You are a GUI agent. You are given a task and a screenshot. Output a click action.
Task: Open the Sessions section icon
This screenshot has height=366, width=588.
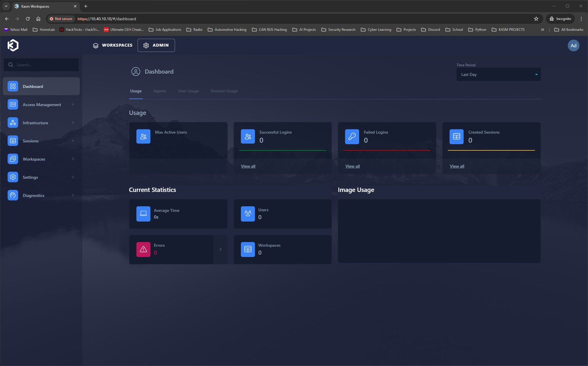pos(12,141)
